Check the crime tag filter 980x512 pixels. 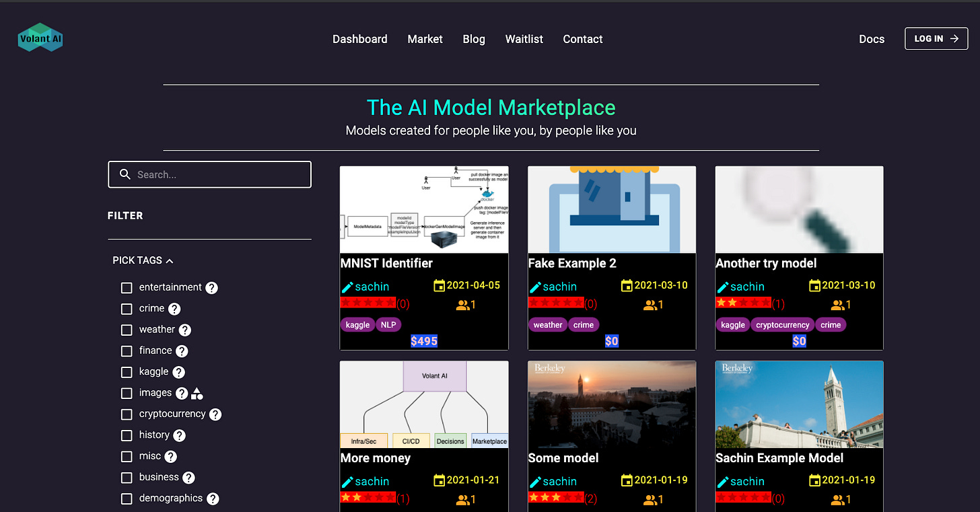[x=127, y=309]
